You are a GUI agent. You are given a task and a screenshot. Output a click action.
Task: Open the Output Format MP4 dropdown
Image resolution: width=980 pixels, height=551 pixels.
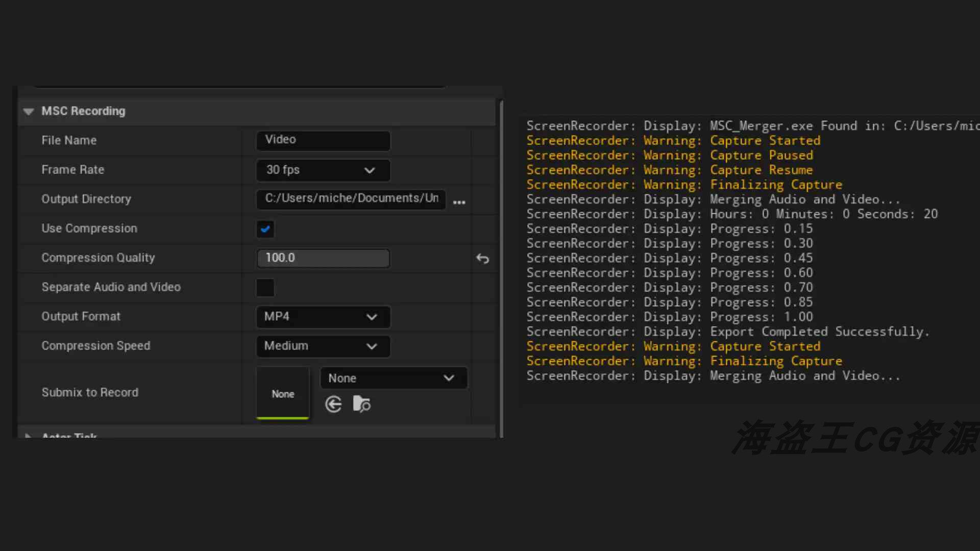tap(323, 317)
